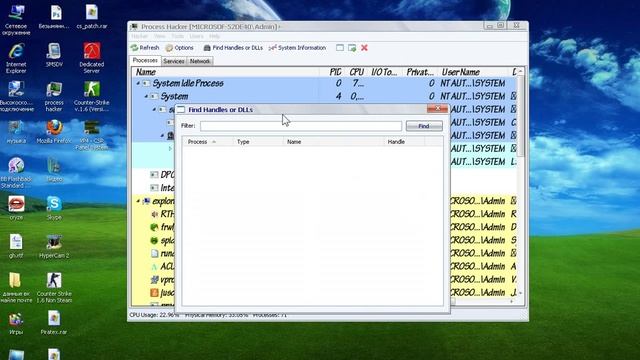Open Options from the toolbar
The height and width of the screenshot is (360, 640).
[180, 48]
